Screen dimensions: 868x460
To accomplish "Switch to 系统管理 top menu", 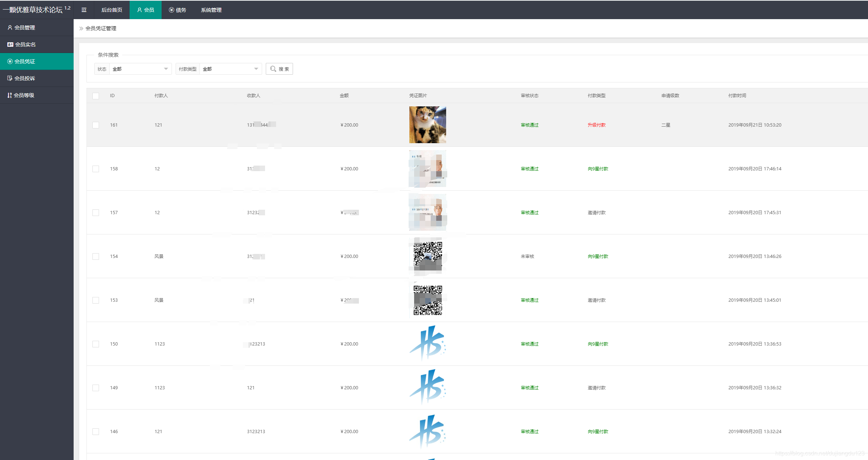I will [211, 10].
